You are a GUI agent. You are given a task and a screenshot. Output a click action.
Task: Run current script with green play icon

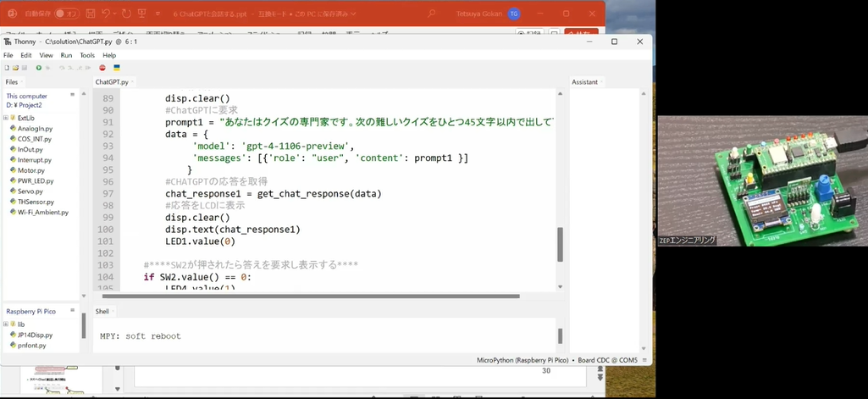click(x=39, y=68)
